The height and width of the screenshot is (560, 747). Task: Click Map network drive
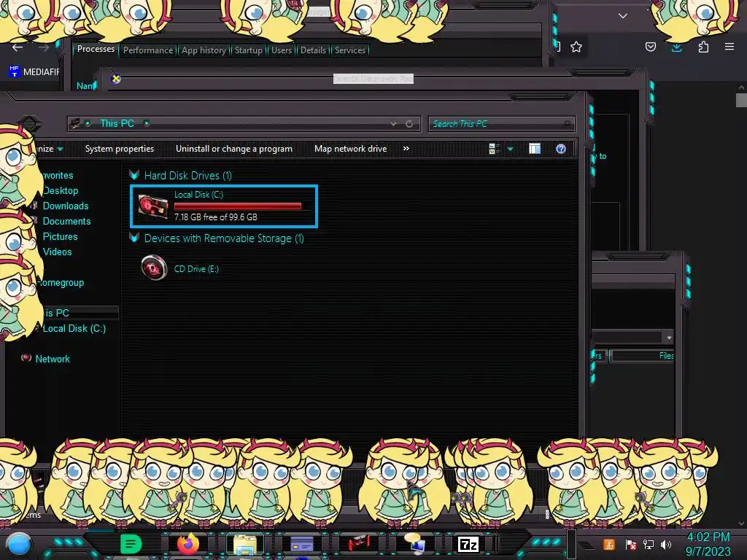[351, 149]
